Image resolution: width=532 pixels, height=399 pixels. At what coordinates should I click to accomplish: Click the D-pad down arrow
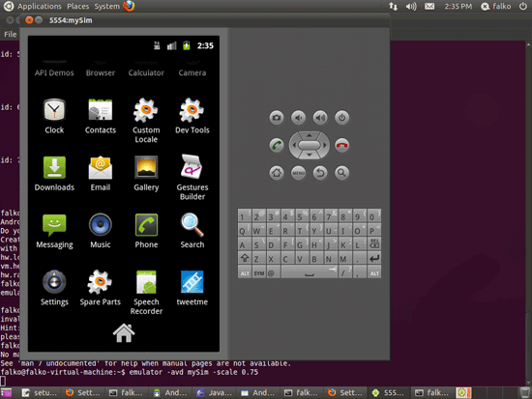click(310, 155)
